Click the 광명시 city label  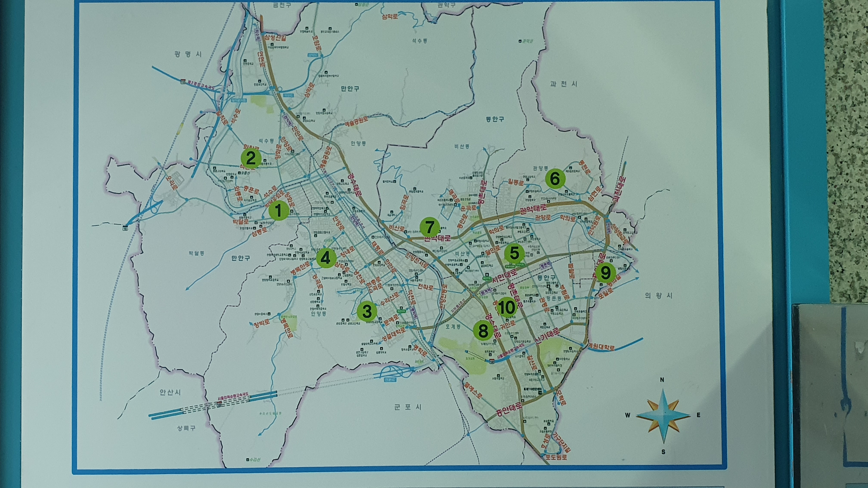coord(188,54)
